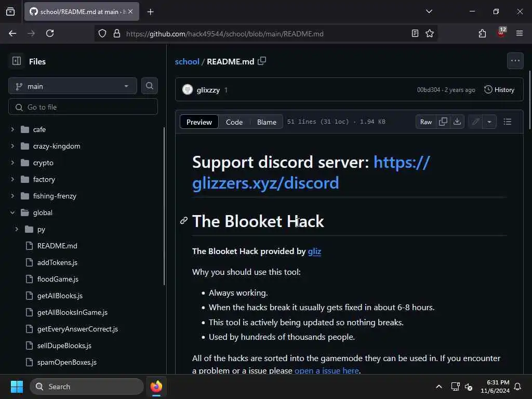Focus the Go to file input
Screen dimensions: 532x399
pos(83,107)
